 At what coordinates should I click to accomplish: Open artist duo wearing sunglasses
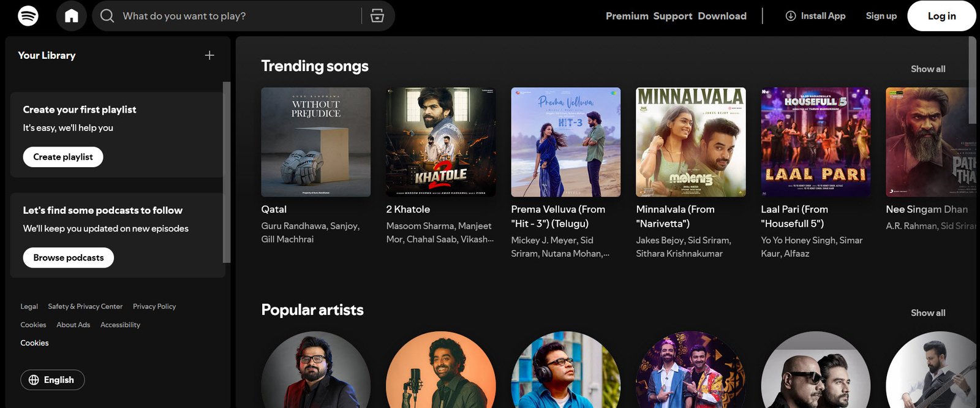coord(816,370)
